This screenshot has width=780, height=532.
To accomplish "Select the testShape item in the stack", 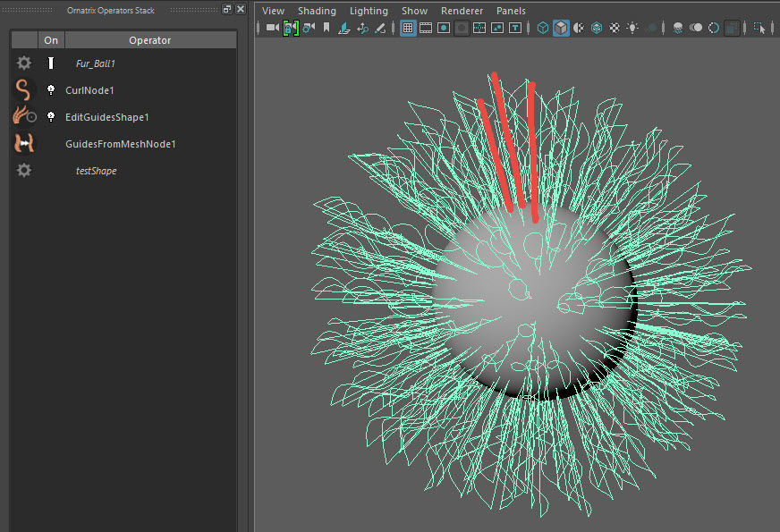I will coord(96,171).
